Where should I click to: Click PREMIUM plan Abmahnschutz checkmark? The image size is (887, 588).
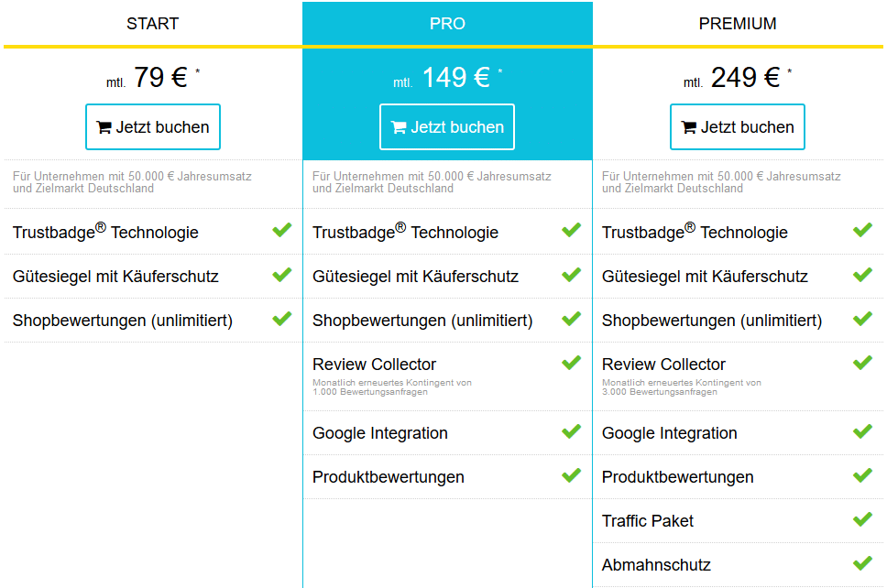click(862, 562)
